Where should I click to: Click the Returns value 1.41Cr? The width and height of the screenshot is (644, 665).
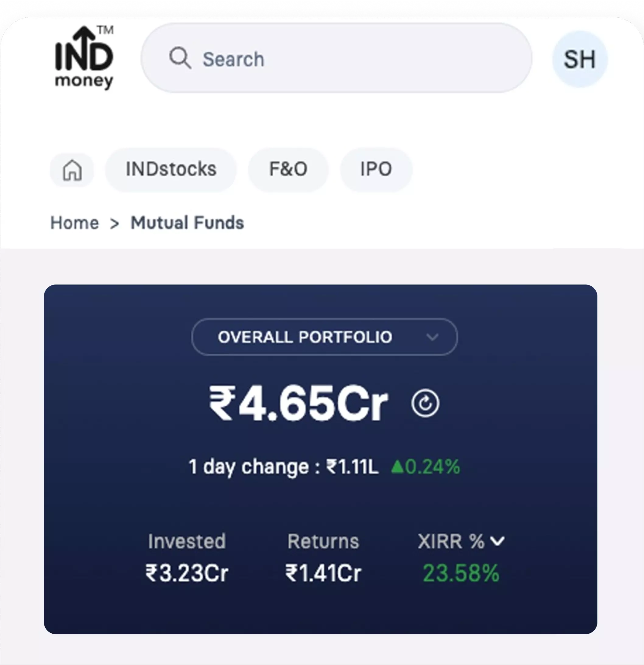coord(323,573)
